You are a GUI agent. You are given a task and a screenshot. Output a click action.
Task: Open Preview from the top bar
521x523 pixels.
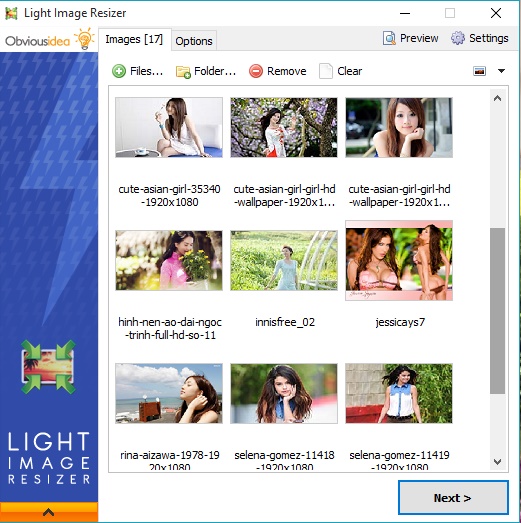(x=410, y=38)
